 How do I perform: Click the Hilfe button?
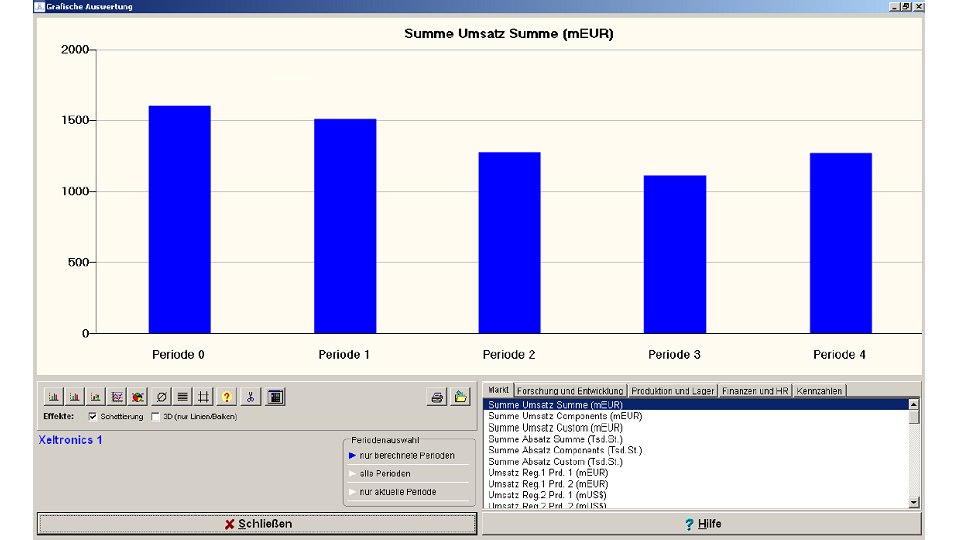(x=702, y=524)
